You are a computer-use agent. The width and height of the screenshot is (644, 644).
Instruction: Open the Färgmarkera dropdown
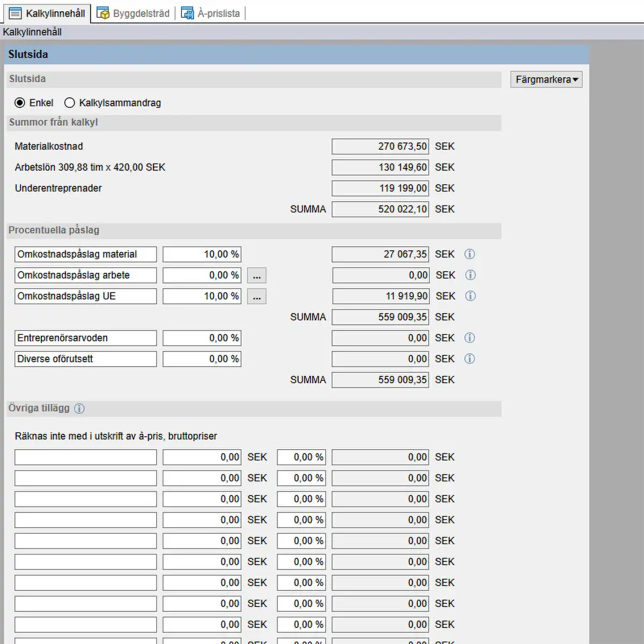point(546,80)
